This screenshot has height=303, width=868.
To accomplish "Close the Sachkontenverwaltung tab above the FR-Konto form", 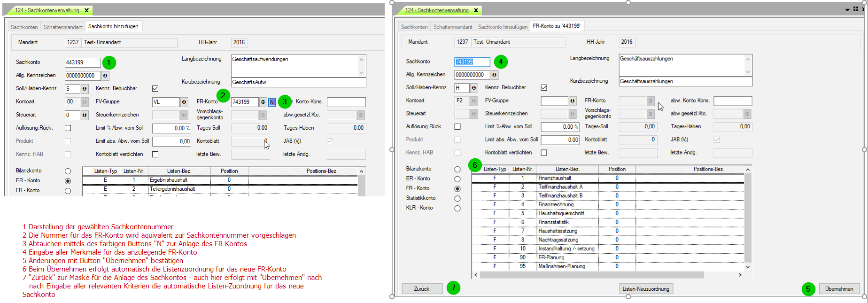I will click(476, 10).
